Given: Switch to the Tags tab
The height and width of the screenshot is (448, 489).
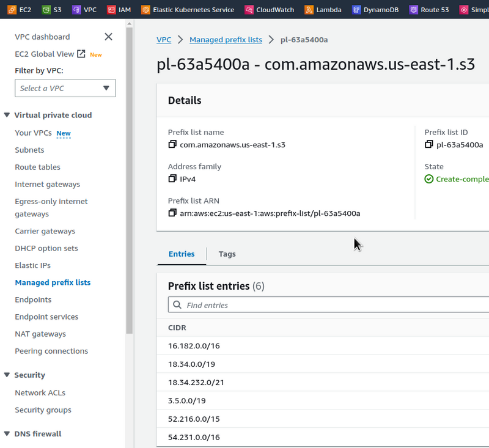Looking at the screenshot, I should point(227,254).
